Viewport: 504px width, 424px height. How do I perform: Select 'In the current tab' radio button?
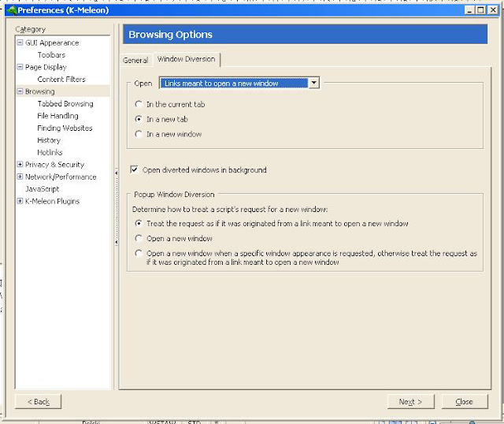[139, 104]
